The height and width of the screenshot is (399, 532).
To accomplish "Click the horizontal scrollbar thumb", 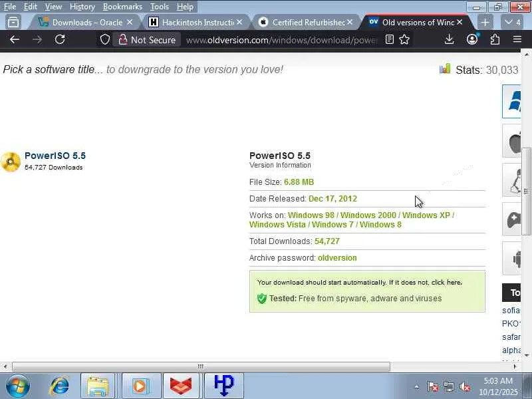I will click(201, 366).
